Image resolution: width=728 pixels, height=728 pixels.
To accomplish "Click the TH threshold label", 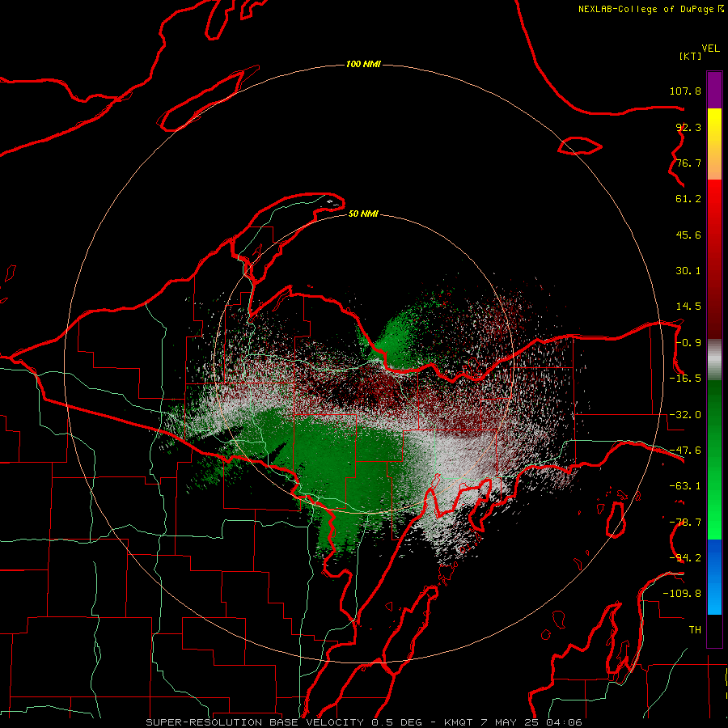I will [695, 629].
